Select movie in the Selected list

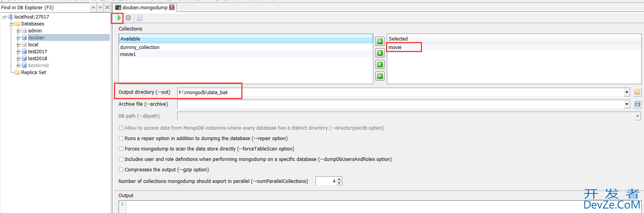coord(514,47)
